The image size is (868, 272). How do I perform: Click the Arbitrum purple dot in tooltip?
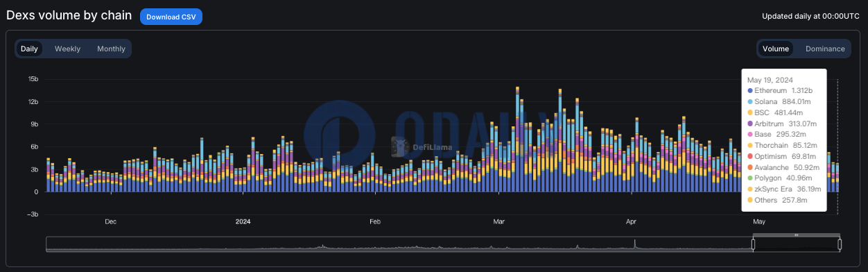click(750, 124)
